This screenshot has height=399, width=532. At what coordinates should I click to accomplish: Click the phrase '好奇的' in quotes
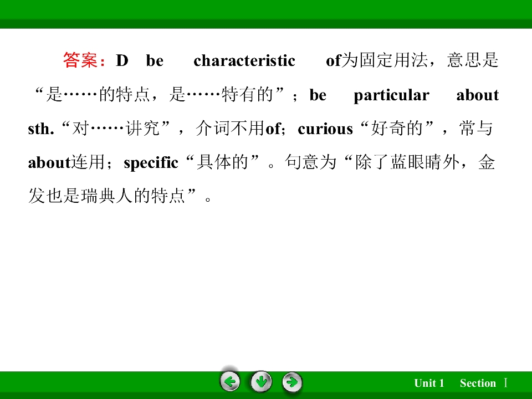(397, 128)
